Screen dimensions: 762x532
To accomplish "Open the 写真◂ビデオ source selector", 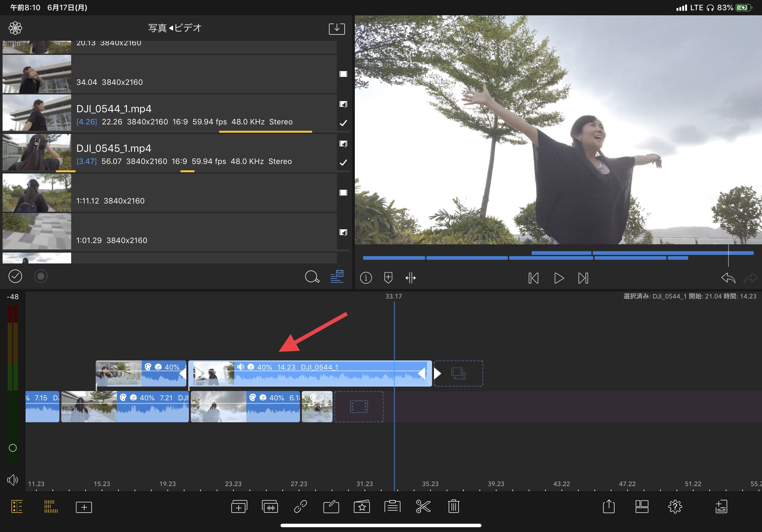I will 175,28.
